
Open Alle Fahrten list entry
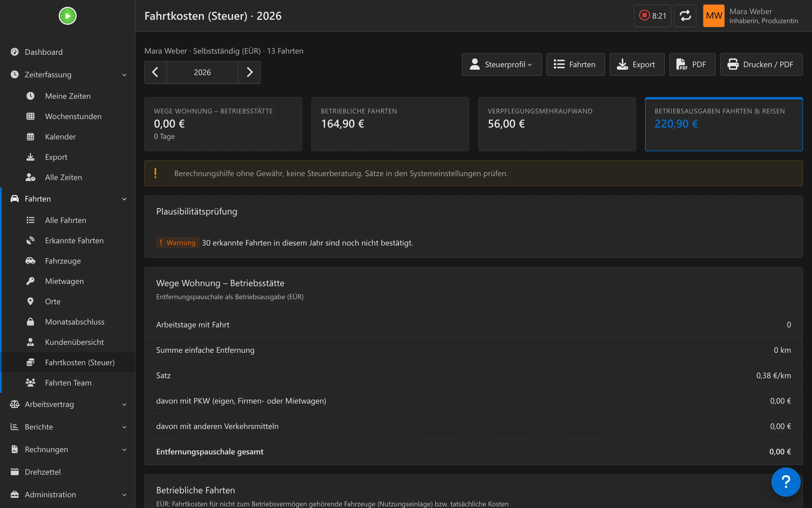click(67, 220)
